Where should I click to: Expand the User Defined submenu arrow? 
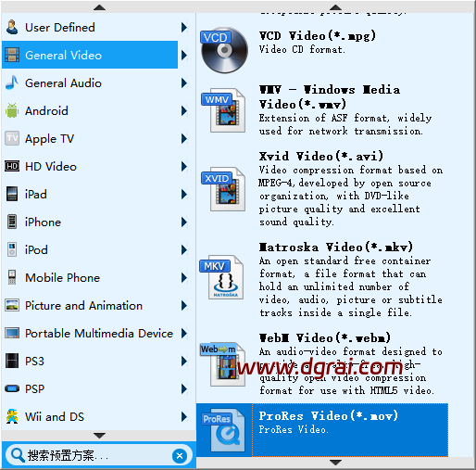coord(184,27)
